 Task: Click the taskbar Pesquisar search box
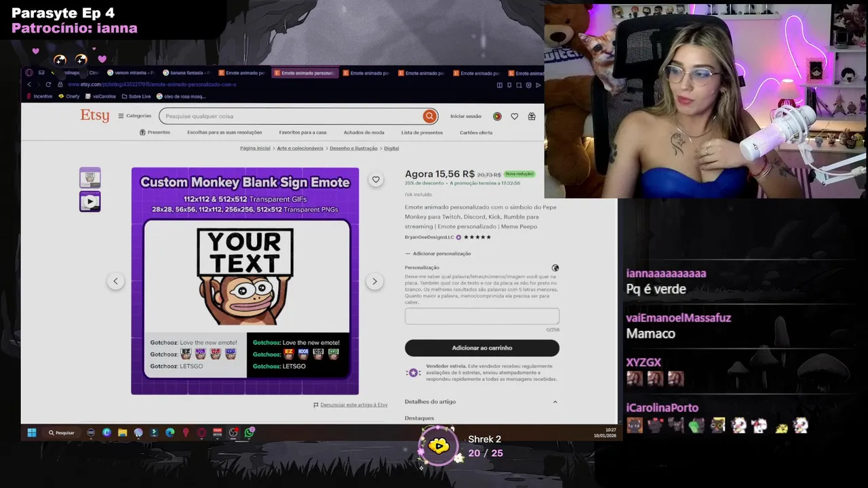[62, 432]
